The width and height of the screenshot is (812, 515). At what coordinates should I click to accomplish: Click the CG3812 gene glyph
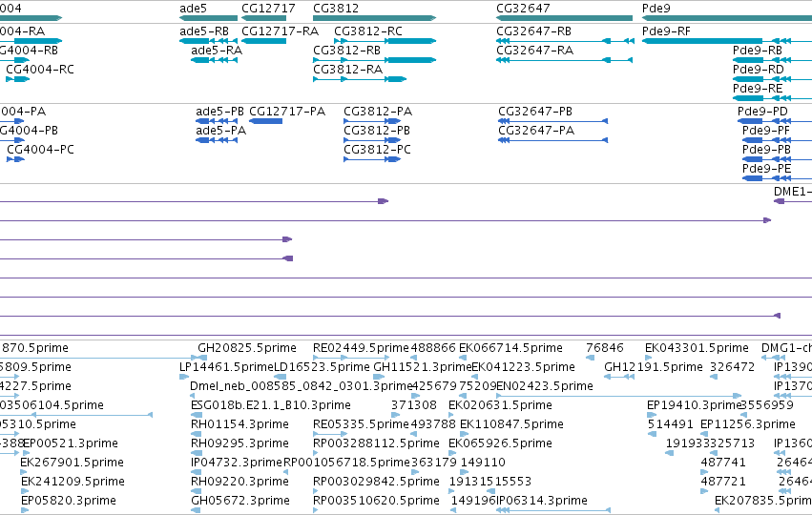pos(374,18)
